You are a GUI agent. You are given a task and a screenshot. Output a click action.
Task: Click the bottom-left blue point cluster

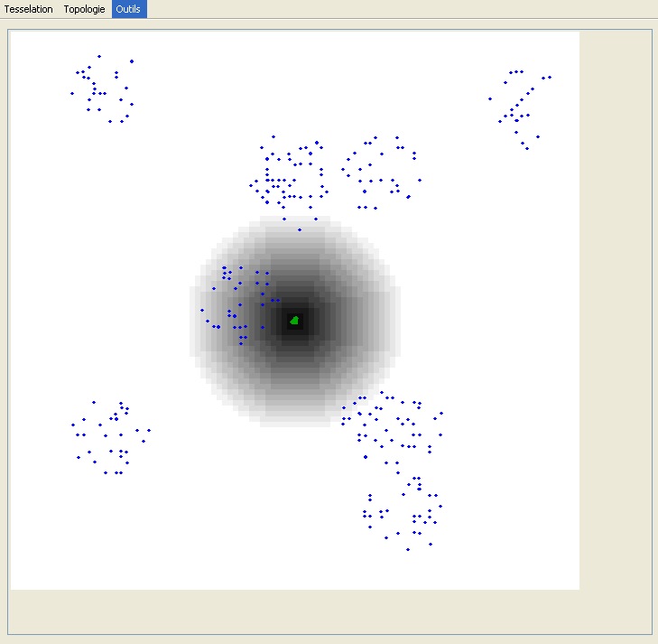pyautogui.click(x=111, y=438)
